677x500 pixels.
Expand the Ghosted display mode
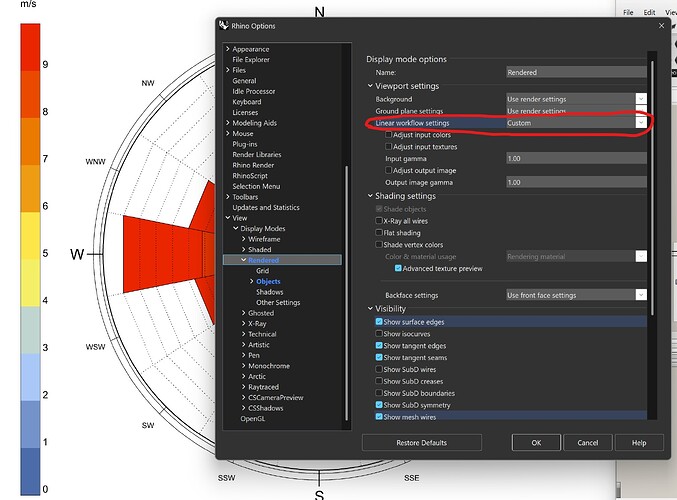pyautogui.click(x=244, y=313)
